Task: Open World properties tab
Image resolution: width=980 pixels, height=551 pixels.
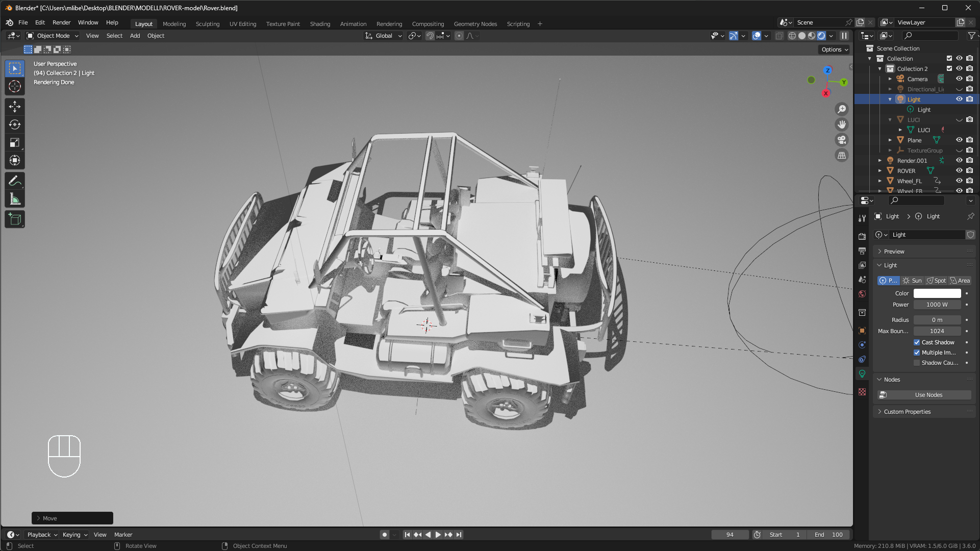Action: pos(862,293)
